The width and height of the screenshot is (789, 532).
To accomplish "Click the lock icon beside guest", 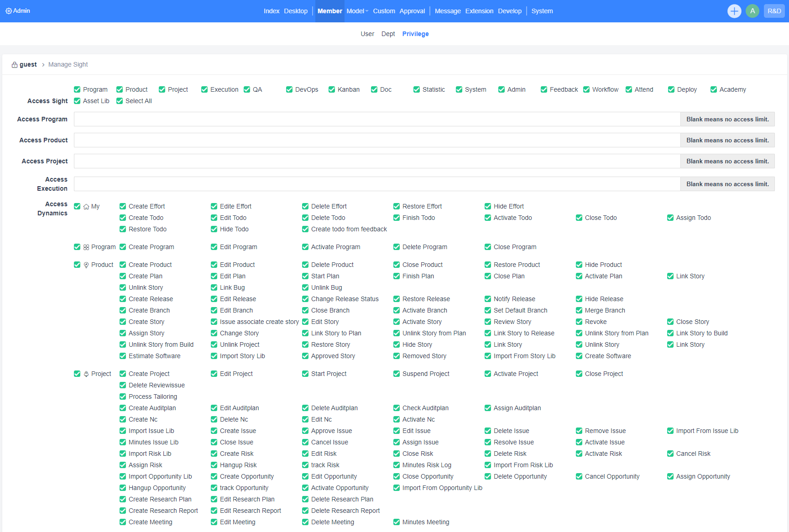I will (x=15, y=65).
